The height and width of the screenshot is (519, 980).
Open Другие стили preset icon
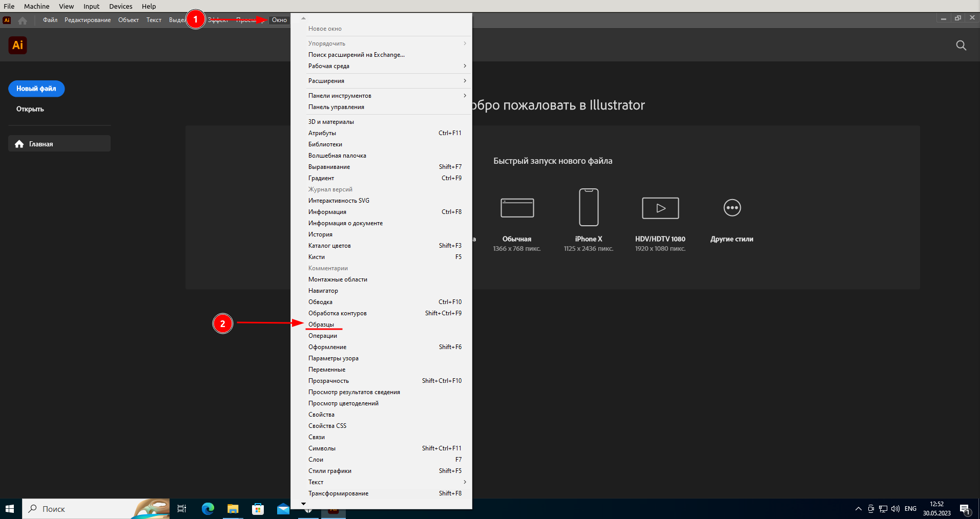pos(732,208)
